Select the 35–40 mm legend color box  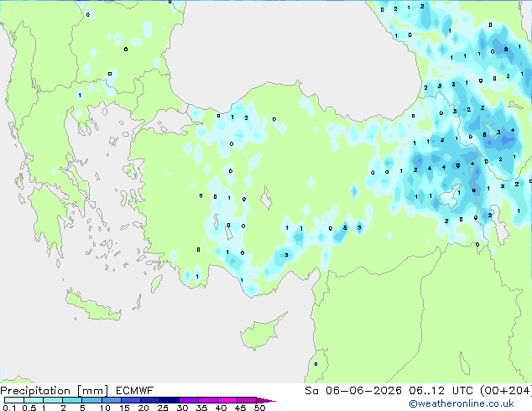pos(207,400)
